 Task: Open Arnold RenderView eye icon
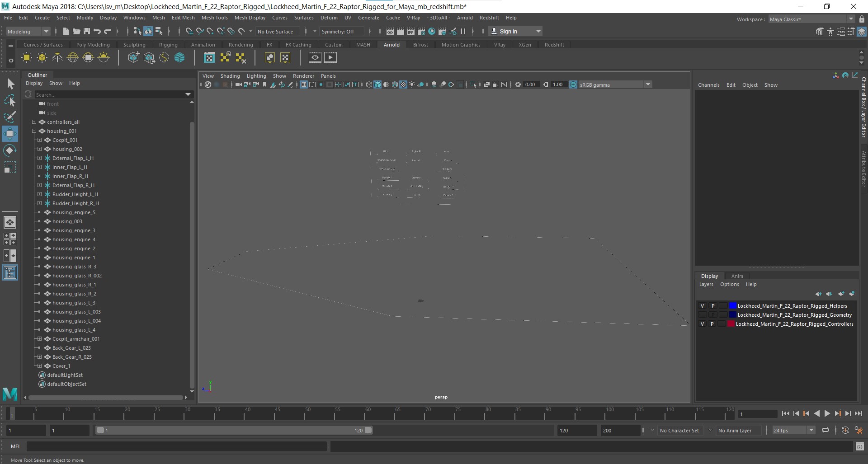pos(315,57)
